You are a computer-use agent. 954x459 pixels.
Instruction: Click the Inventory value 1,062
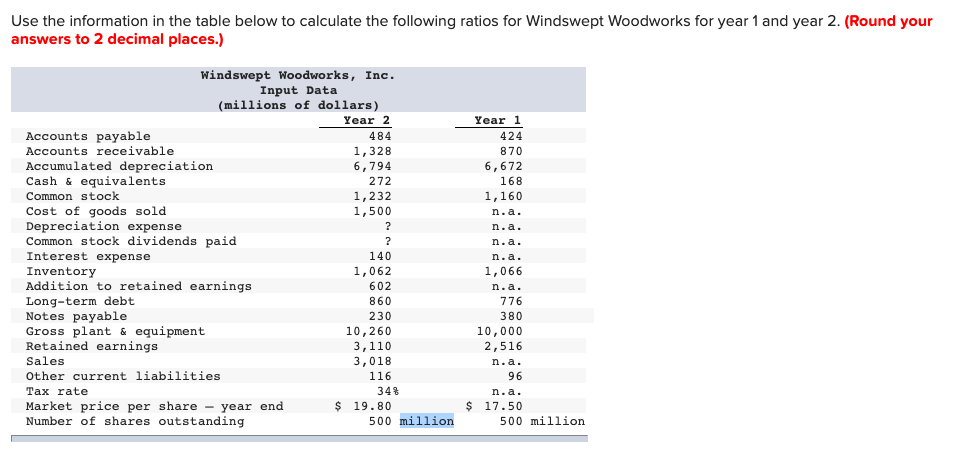coord(372,271)
